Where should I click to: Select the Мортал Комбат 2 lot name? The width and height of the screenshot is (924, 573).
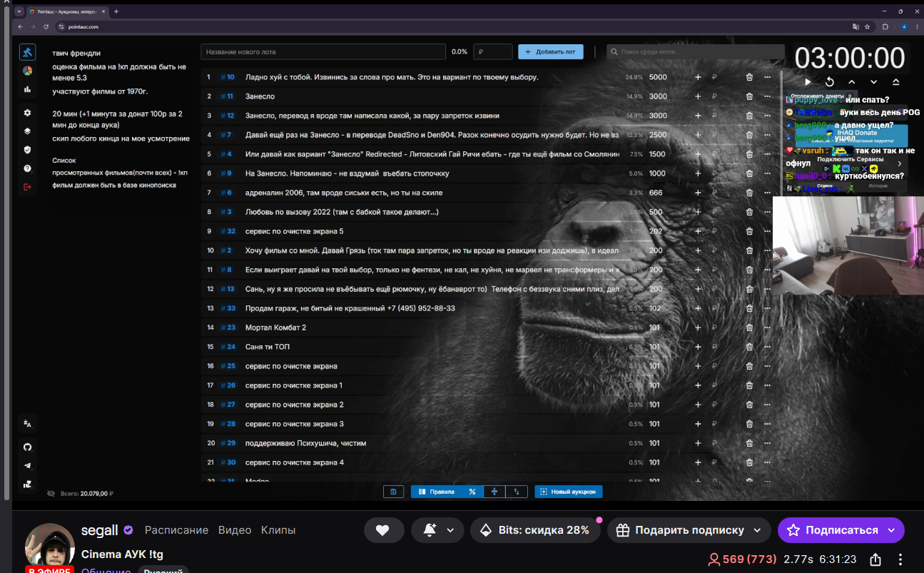275,328
